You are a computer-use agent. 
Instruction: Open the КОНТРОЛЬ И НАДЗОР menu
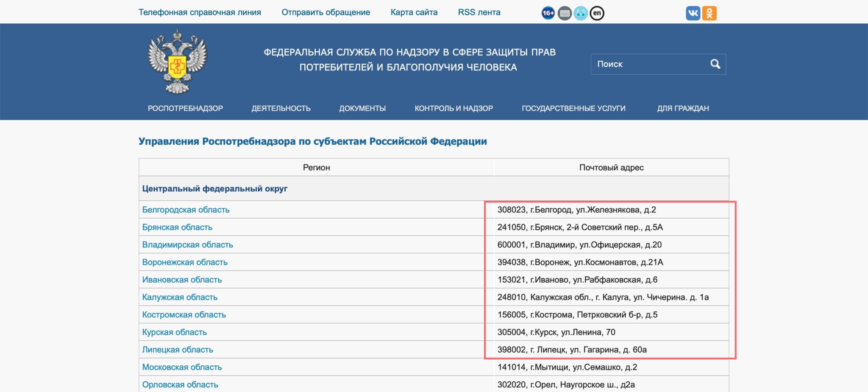[454, 108]
